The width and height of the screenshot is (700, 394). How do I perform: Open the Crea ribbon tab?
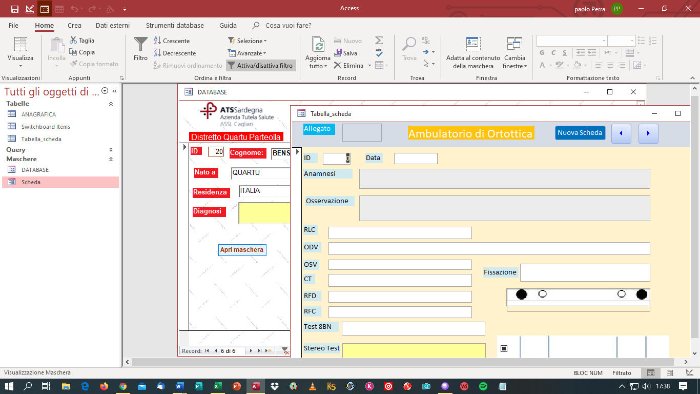click(74, 25)
